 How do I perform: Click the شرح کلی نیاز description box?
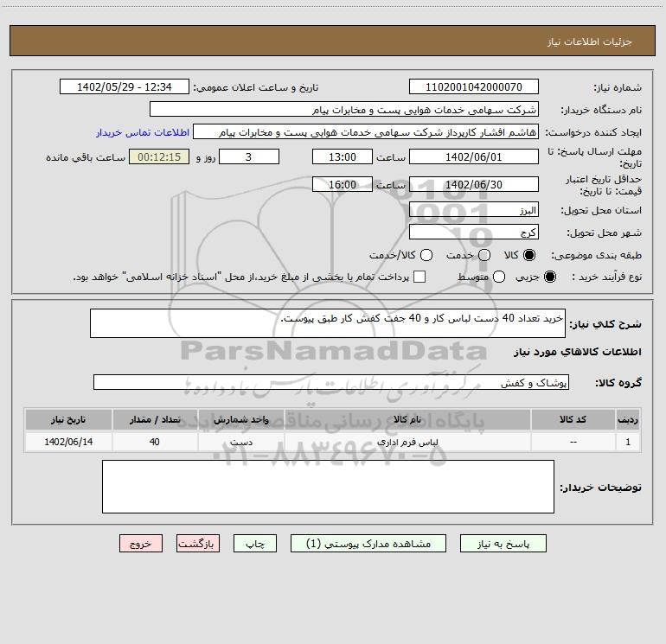328,323
